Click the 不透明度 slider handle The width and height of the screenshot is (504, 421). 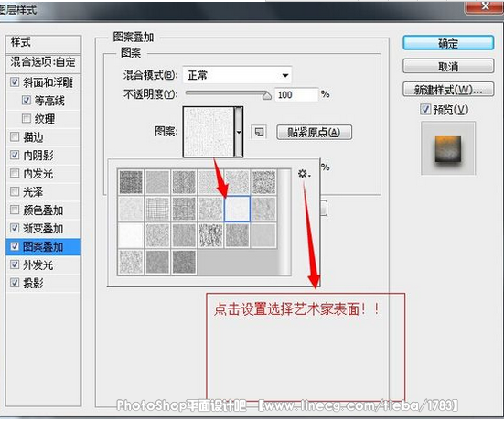point(267,95)
